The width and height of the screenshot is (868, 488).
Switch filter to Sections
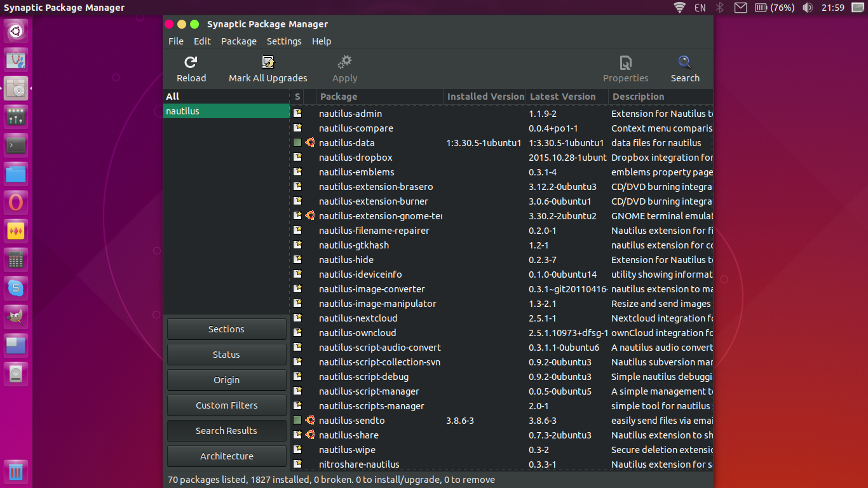tap(227, 329)
